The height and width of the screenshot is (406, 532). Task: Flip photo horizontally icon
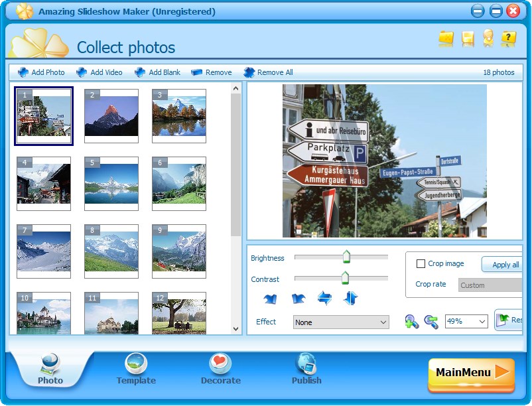324,298
